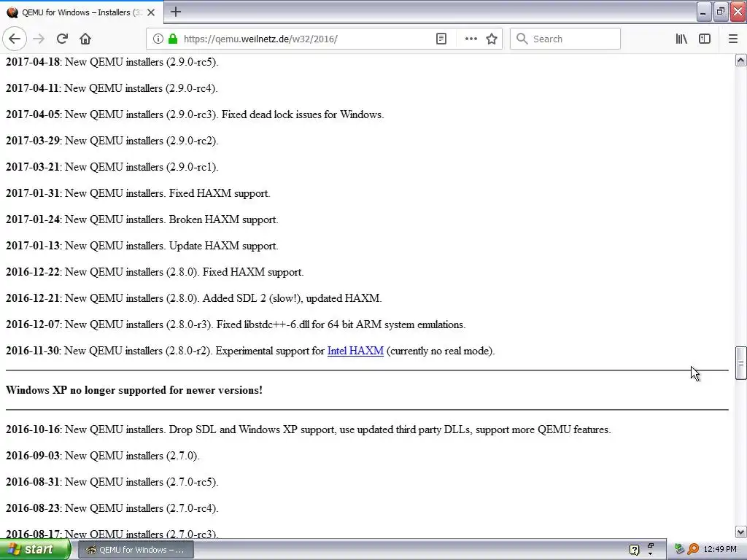Open the Firefox home page

coord(85,39)
